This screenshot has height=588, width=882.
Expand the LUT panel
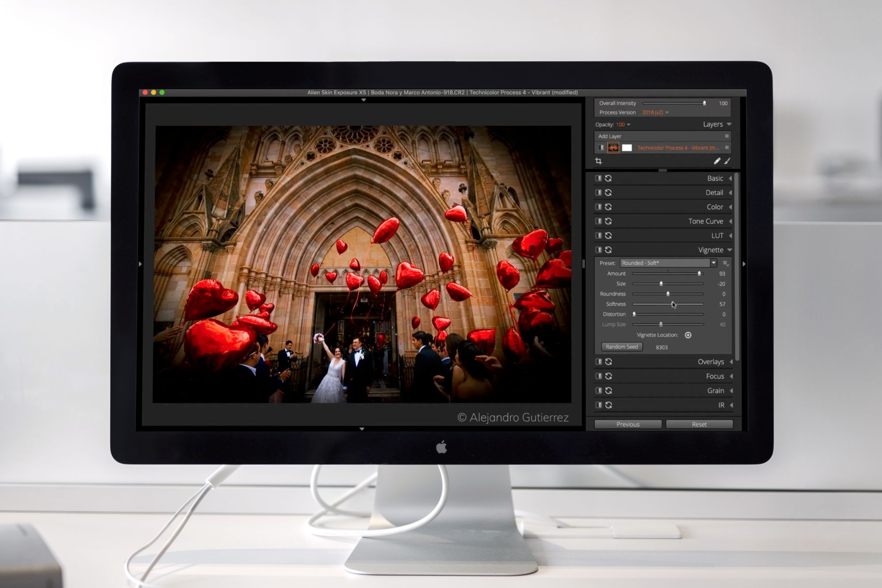(x=731, y=236)
